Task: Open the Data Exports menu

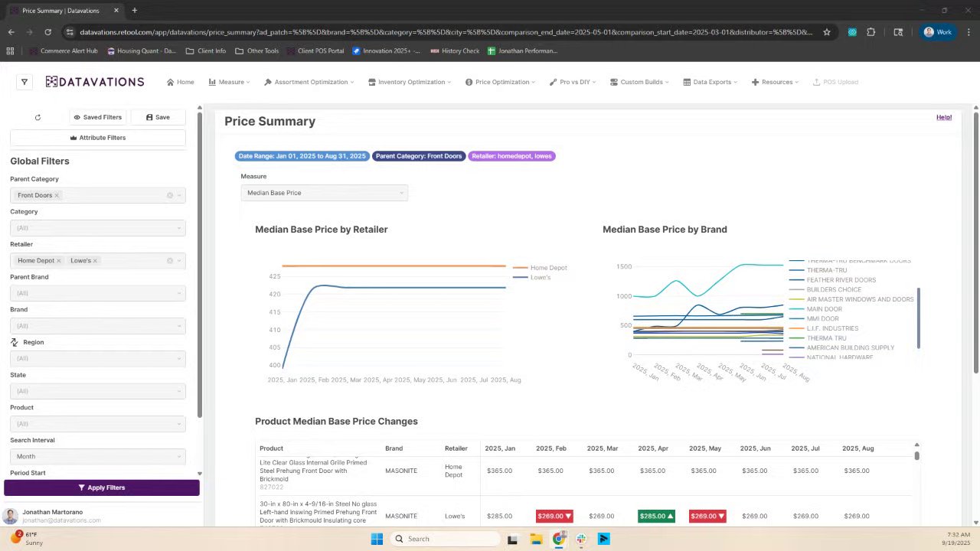Action: 711,82
